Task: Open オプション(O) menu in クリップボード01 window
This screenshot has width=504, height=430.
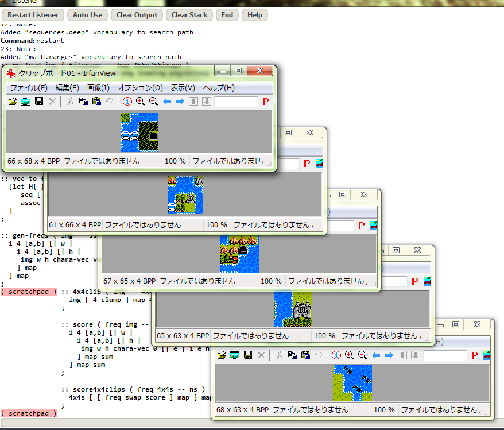Action: coord(140,88)
